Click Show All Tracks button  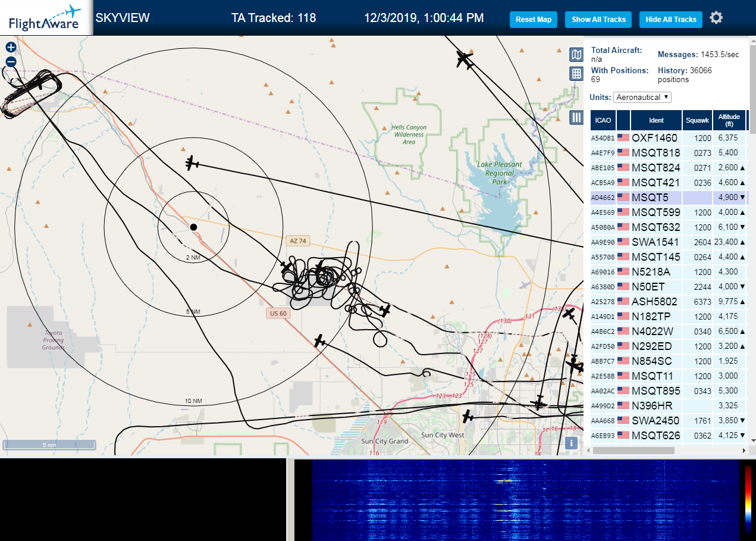598,20
